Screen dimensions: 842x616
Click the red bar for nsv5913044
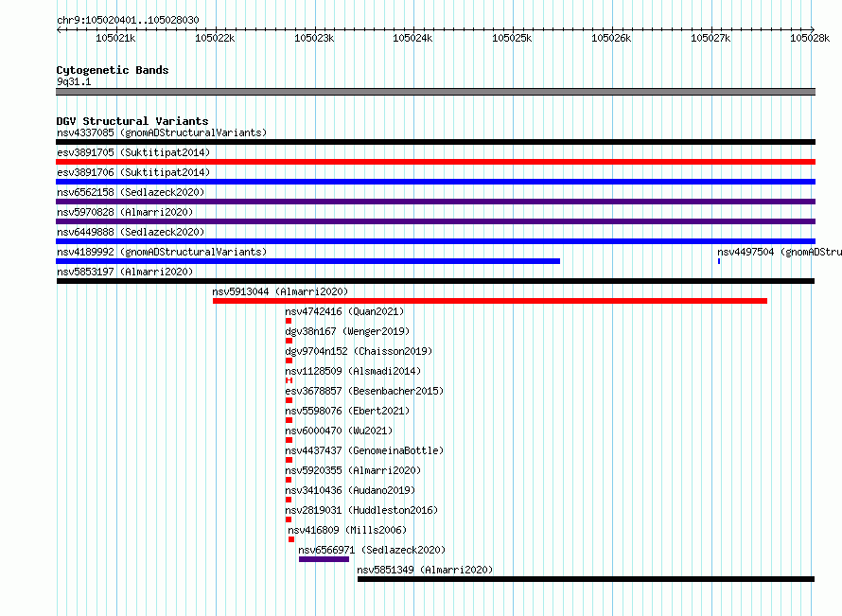pyautogui.click(x=490, y=301)
